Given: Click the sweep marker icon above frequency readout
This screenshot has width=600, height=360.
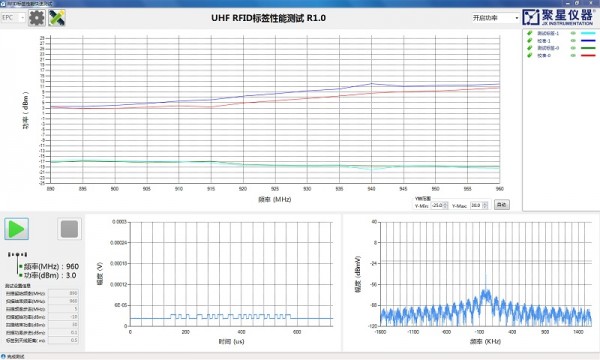Looking at the screenshot, I should [x=17, y=254].
